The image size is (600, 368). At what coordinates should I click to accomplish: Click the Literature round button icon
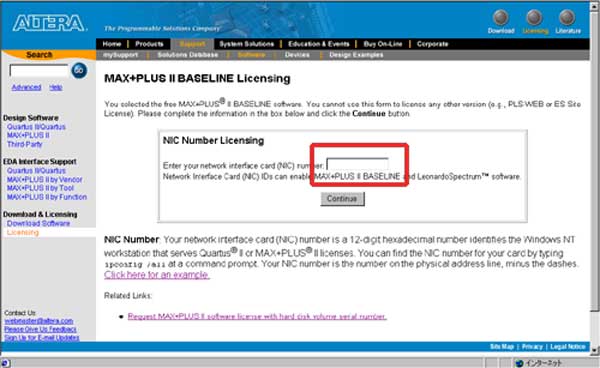point(567,18)
